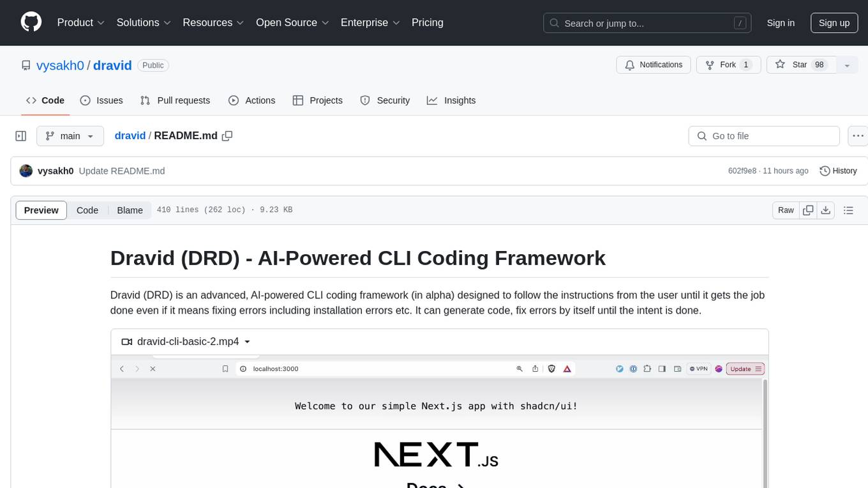The image size is (868, 488).
Task: Open vysakh0 commit author avatar
Action: [x=26, y=171]
